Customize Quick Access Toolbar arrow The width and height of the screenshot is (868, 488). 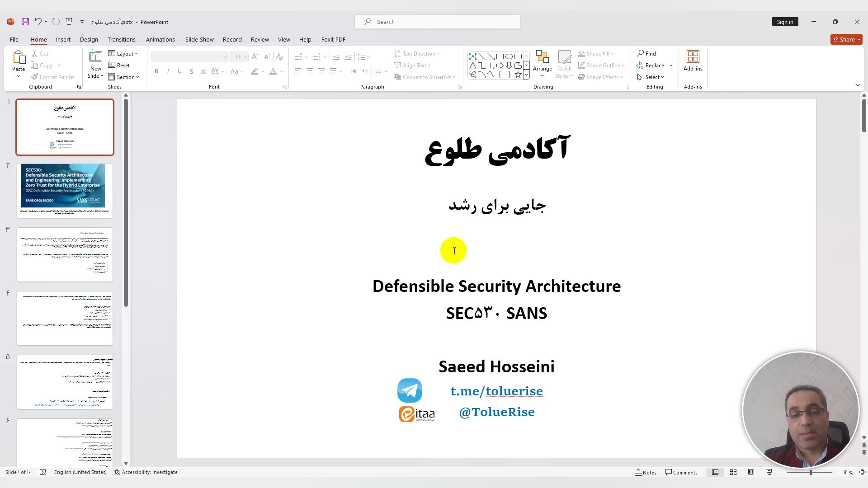coord(82,22)
